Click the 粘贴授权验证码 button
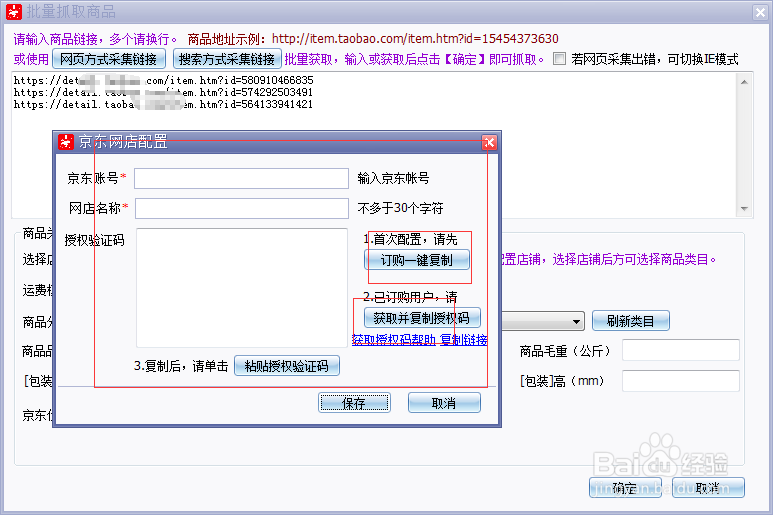 coord(286,366)
